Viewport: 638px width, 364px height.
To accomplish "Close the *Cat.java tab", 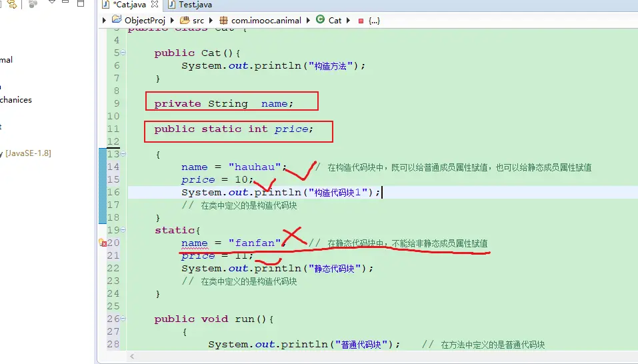I will point(155,5).
